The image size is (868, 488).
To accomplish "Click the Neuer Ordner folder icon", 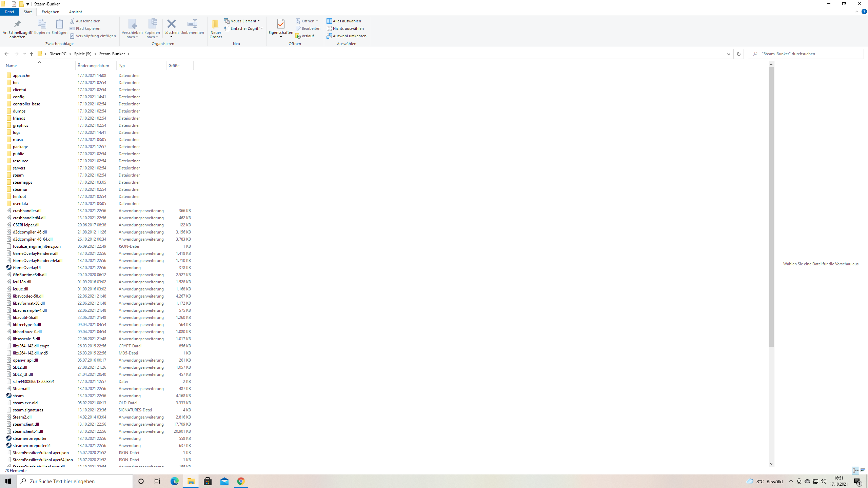I will [x=216, y=24].
